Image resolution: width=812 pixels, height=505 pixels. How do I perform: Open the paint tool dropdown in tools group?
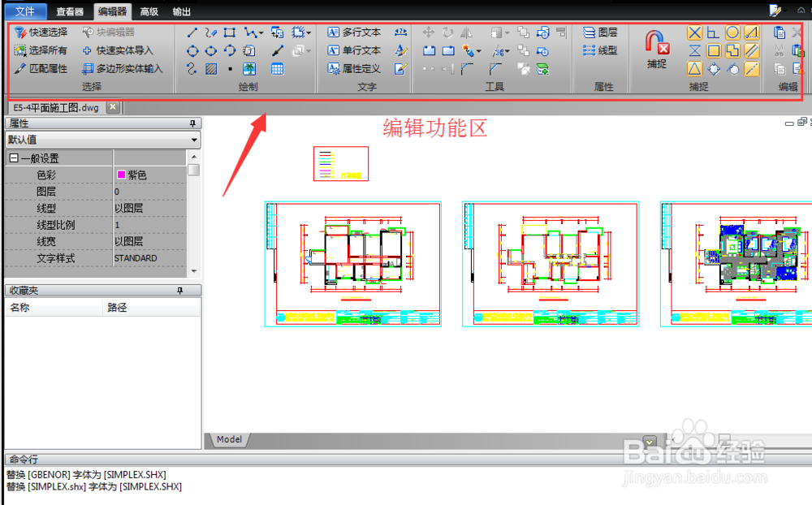[478, 51]
